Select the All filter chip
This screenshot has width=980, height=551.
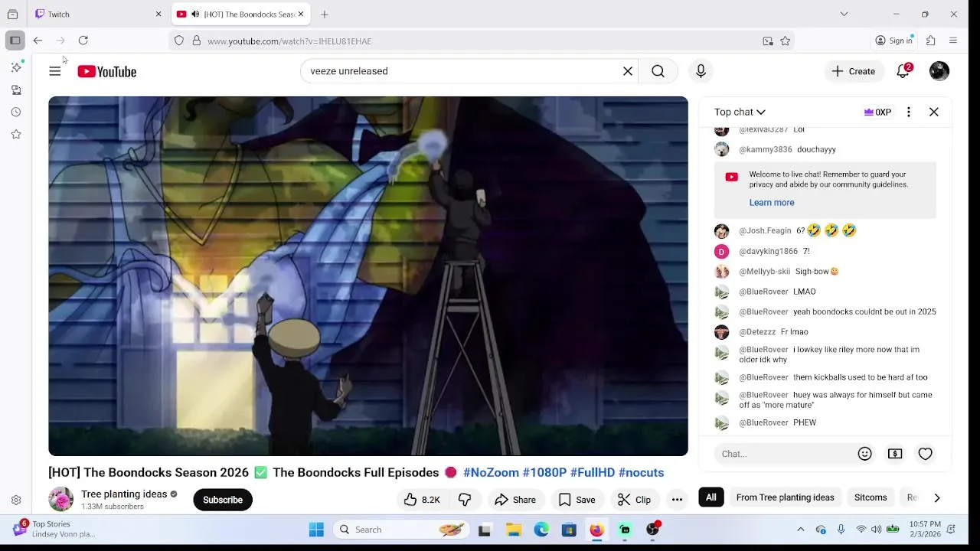coord(711,497)
